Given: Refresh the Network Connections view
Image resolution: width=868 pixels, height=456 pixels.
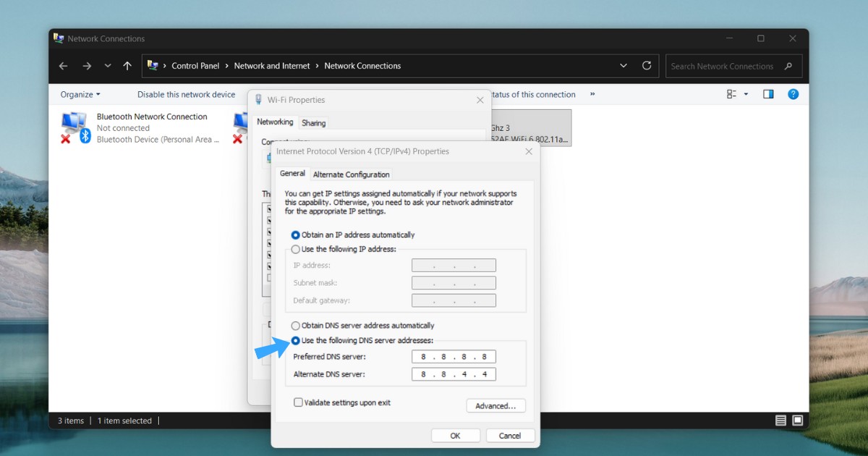Looking at the screenshot, I should point(647,66).
